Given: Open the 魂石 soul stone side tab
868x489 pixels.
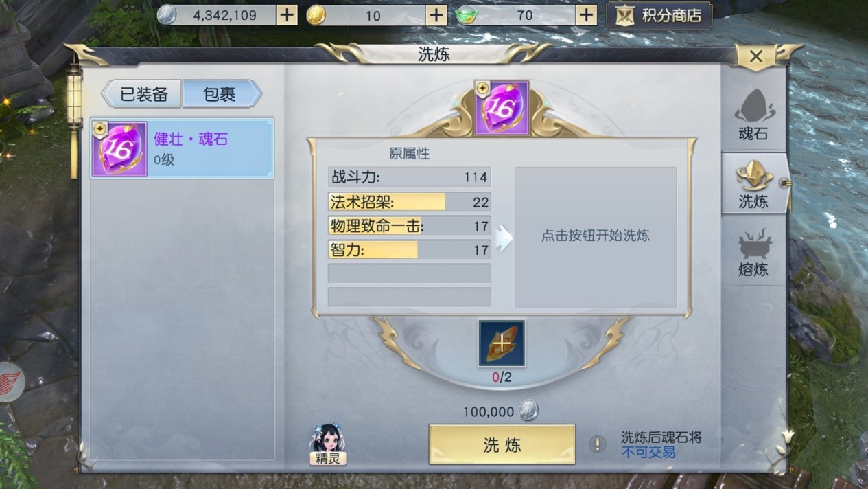Looking at the screenshot, I should click(x=753, y=115).
